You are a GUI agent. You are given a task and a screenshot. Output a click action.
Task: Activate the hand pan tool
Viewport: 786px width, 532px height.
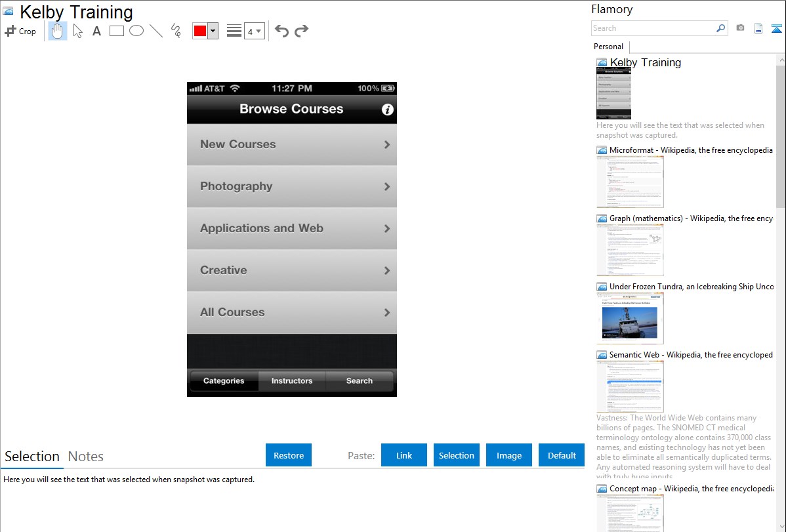pyautogui.click(x=58, y=31)
